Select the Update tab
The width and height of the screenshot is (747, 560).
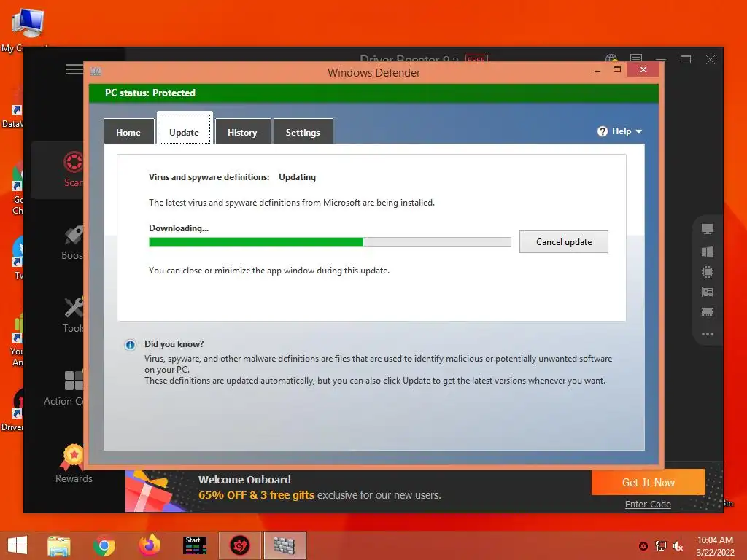point(185,129)
